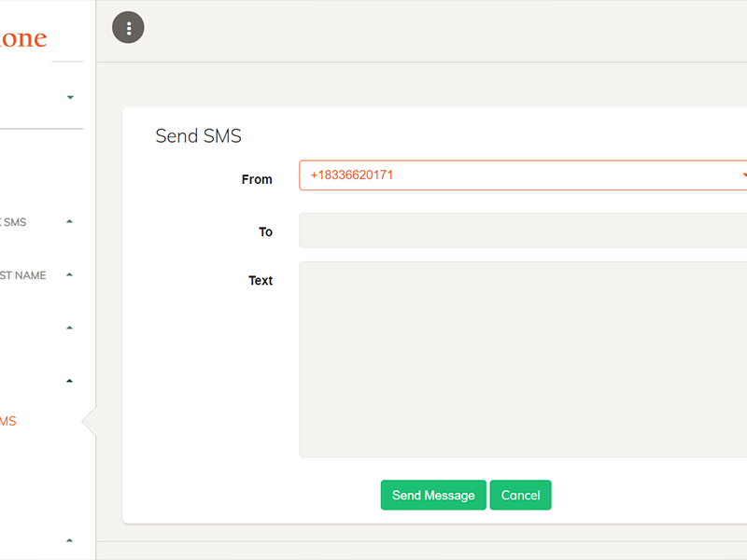The width and height of the screenshot is (747, 560).
Task: Click the caret directly below ST NAME row
Action: 70,328
